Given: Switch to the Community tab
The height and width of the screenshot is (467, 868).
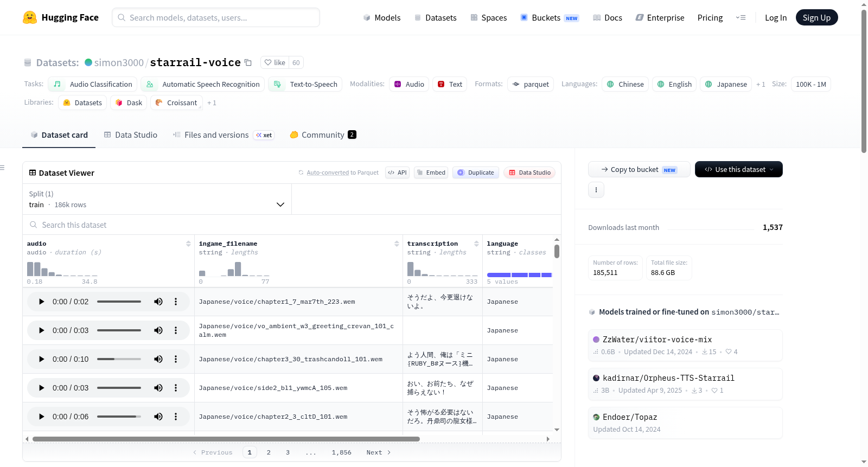Looking at the screenshot, I should click(323, 135).
